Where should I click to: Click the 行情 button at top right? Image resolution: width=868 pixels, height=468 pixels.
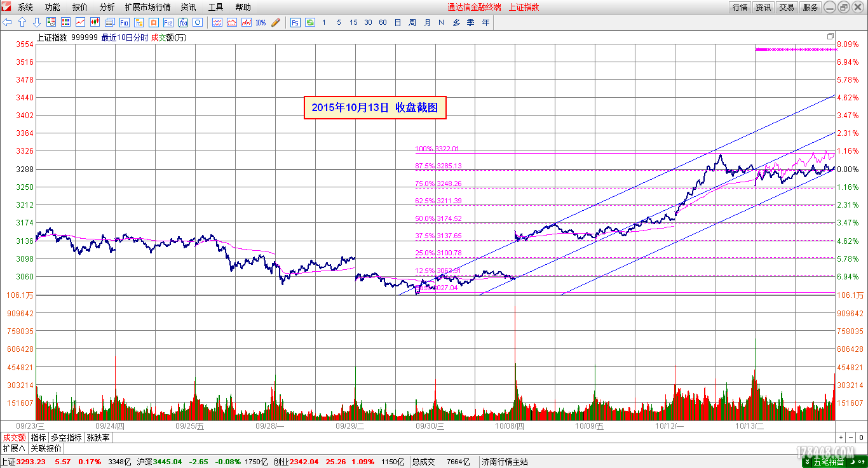[x=740, y=8]
